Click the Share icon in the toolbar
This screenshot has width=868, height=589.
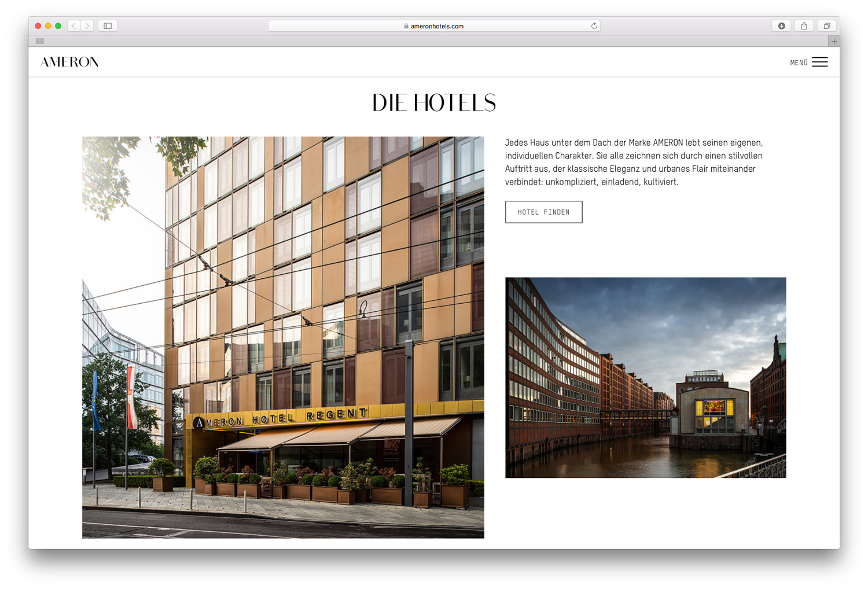coord(804,26)
